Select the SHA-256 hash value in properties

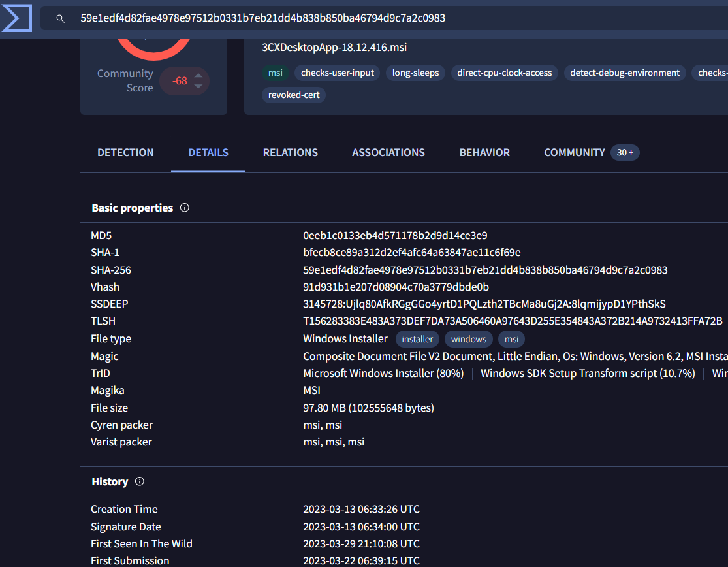(485, 270)
